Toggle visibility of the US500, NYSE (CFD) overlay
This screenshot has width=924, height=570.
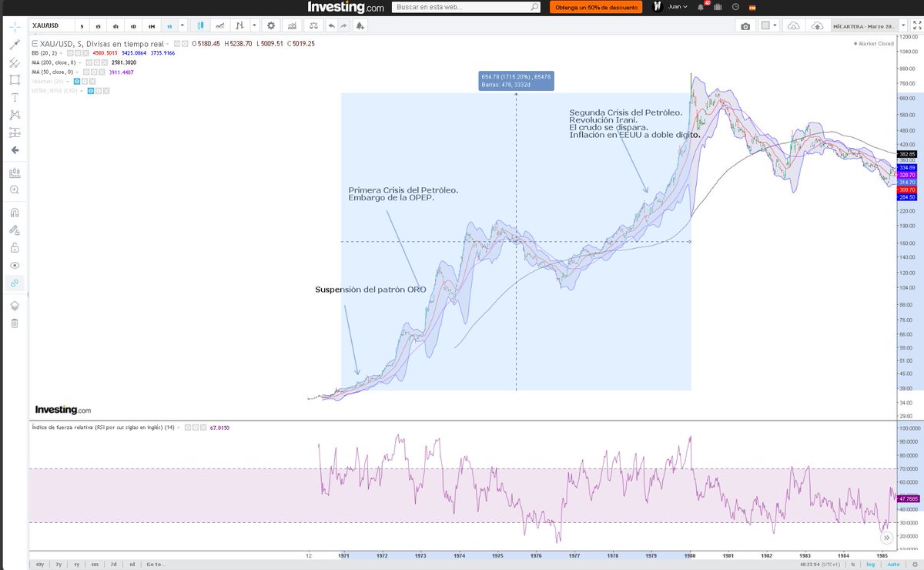[91, 91]
